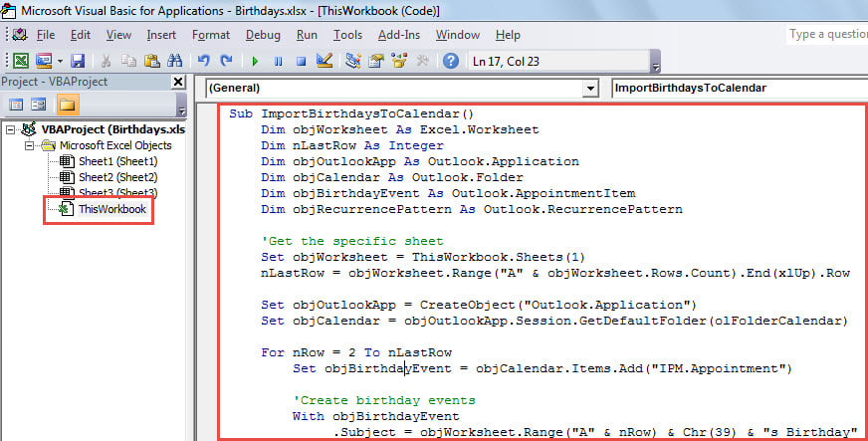Click the Toolbox (wrench) icon

pyautogui.click(x=422, y=61)
